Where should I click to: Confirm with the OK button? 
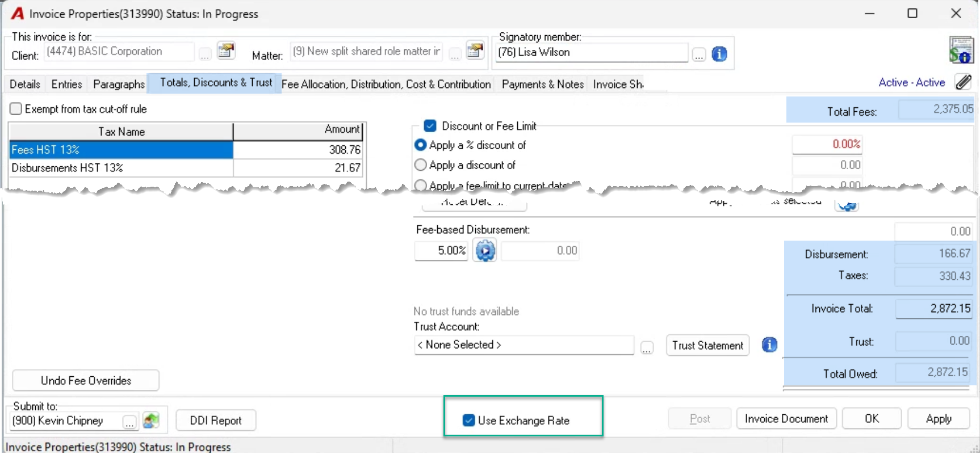872,419
